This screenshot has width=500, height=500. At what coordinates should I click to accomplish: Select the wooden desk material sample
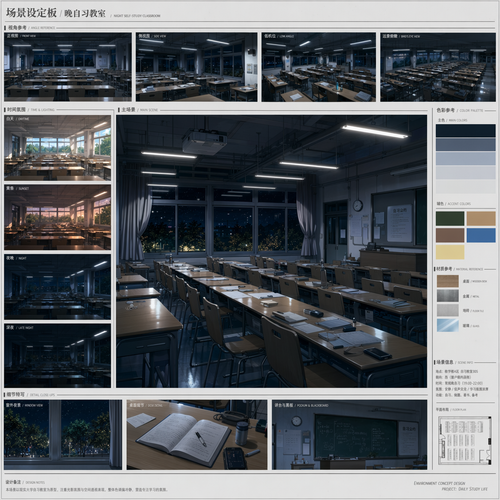point(448,281)
